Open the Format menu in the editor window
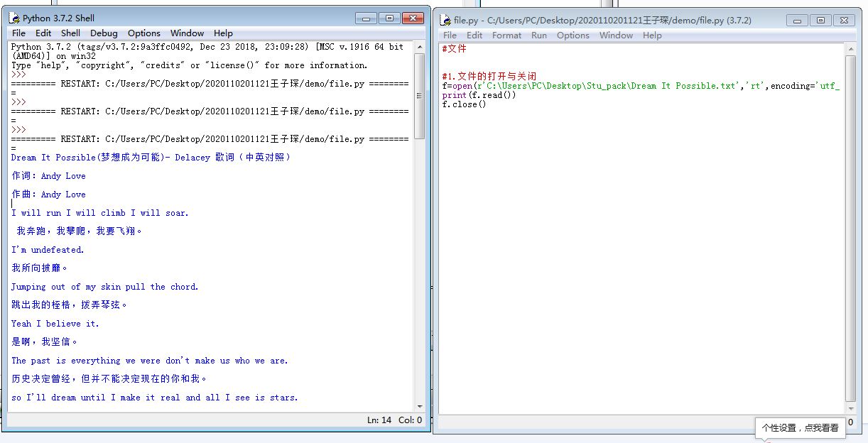The width and height of the screenshot is (868, 443). tap(506, 35)
